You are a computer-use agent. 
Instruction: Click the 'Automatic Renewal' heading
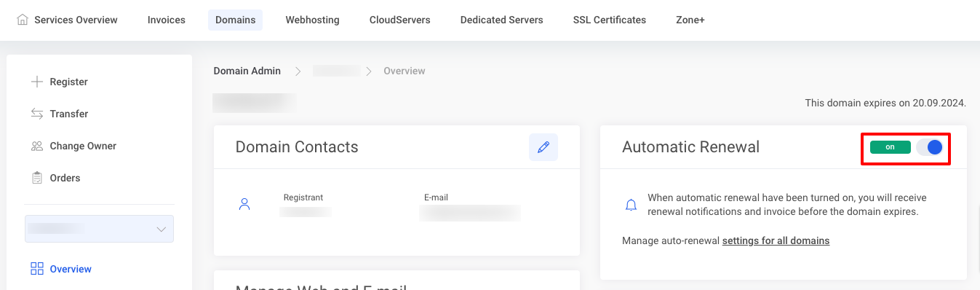tap(690, 146)
